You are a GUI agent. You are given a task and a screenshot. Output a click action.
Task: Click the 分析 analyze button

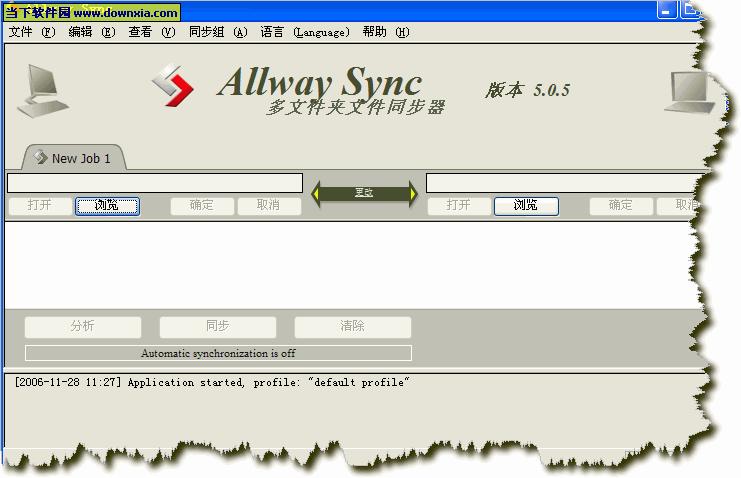click(83, 327)
